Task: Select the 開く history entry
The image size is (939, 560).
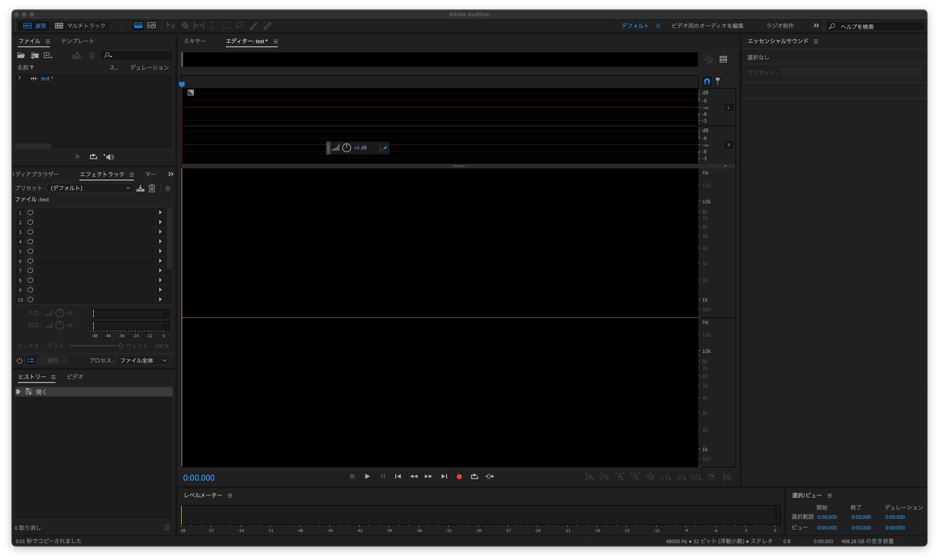Action: coord(94,392)
